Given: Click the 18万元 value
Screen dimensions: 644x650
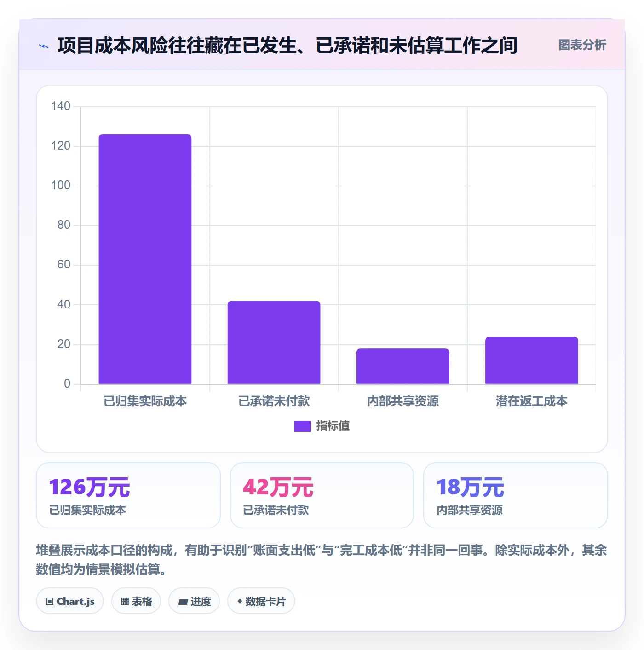Looking at the screenshot, I should 470,487.
